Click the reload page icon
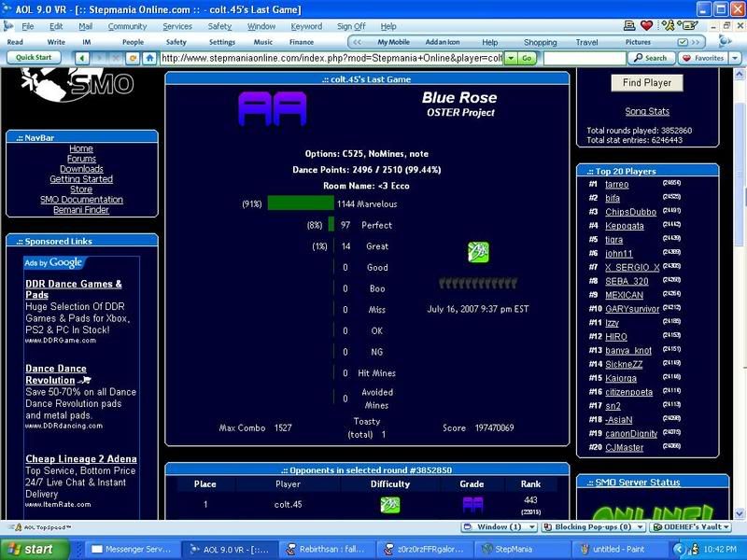This screenshot has height=560, width=747. [x=133, y=58]
